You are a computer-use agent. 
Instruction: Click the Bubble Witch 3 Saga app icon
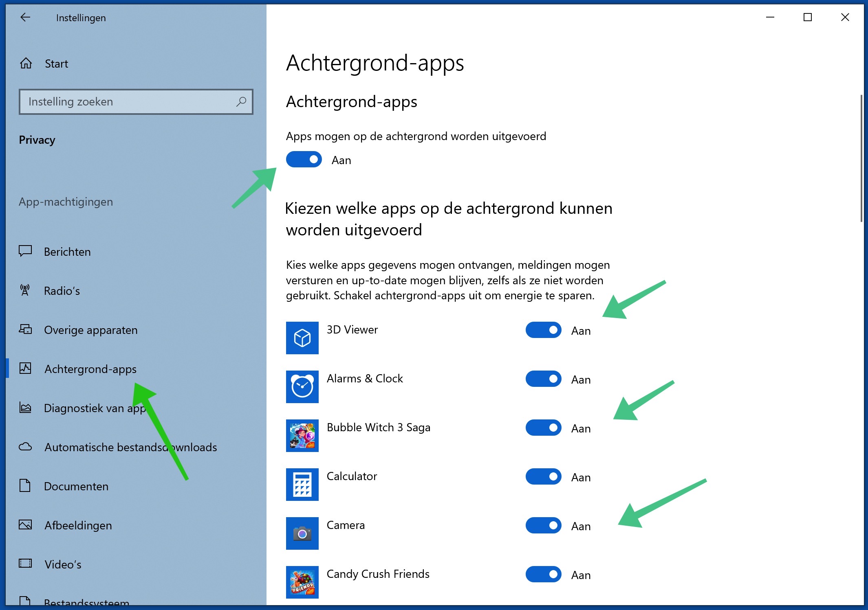coord(302,428)
